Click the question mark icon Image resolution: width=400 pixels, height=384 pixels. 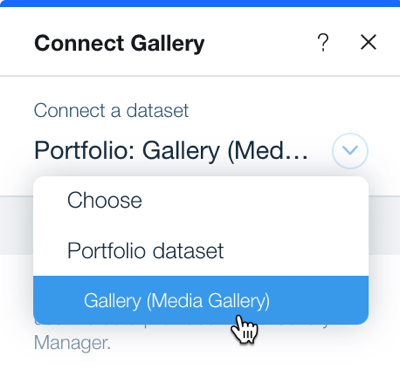[x=323, y=43]
